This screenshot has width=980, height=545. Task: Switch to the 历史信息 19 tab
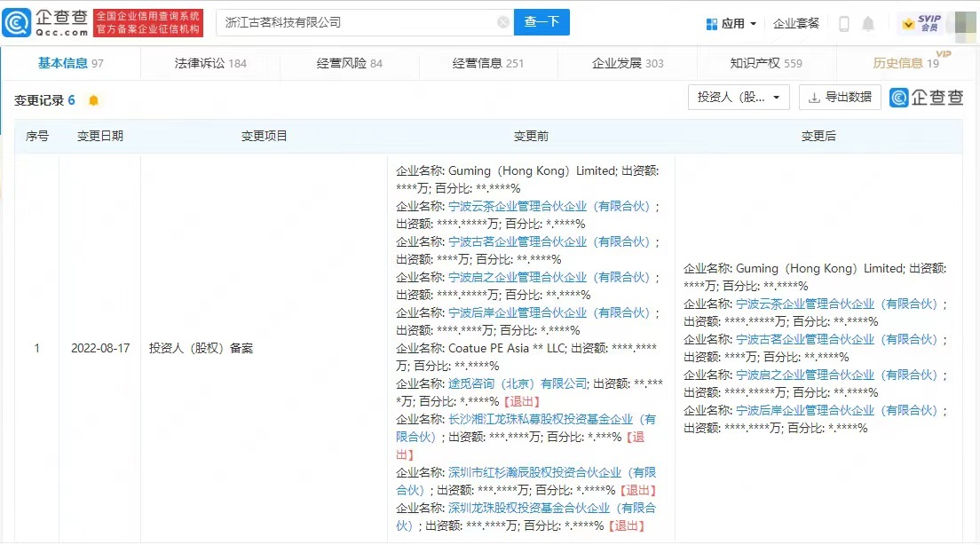click(x=905, y=63)
